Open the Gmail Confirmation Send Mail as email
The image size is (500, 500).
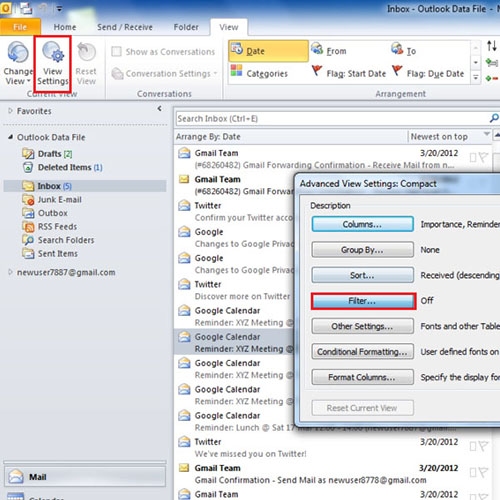(333, 474)
